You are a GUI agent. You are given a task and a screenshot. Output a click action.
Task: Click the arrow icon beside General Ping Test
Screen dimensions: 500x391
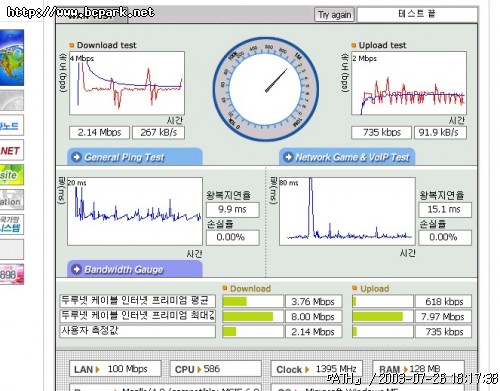(77, 157)
